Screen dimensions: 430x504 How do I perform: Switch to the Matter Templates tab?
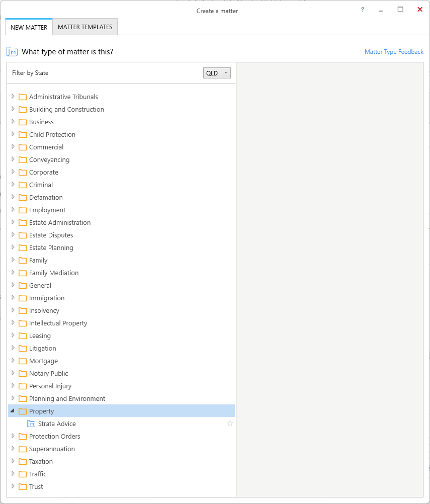tap(85, 27)
